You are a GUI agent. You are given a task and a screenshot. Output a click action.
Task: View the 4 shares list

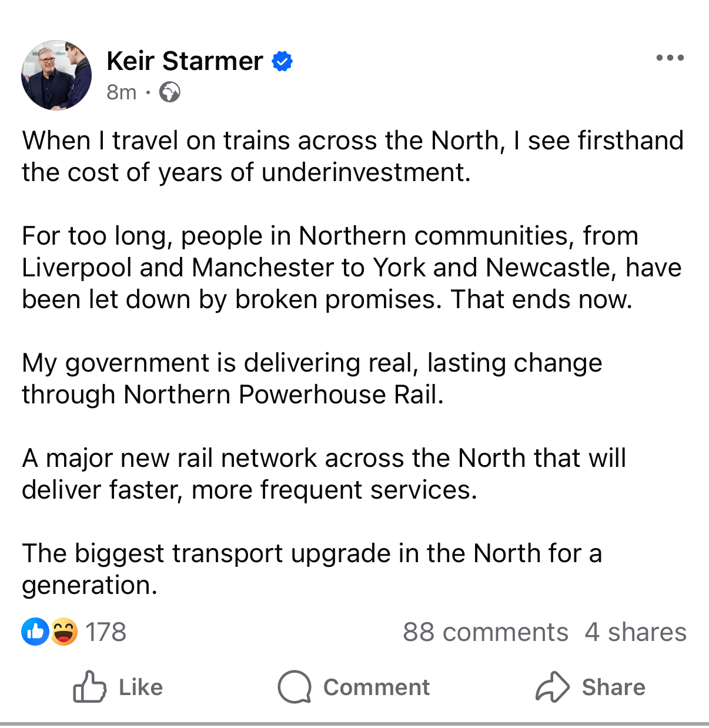click(x=635, y=632)
